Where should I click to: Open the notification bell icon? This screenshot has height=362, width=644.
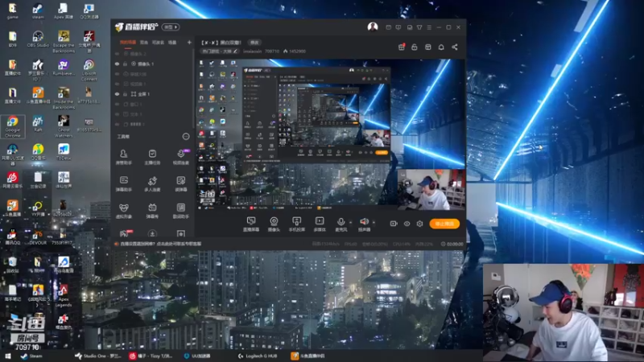tap(441, 47)
